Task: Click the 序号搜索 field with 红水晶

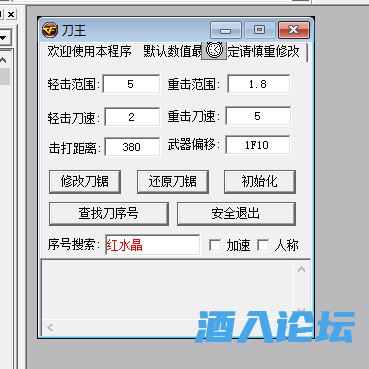Action: [x=153, y=245]
